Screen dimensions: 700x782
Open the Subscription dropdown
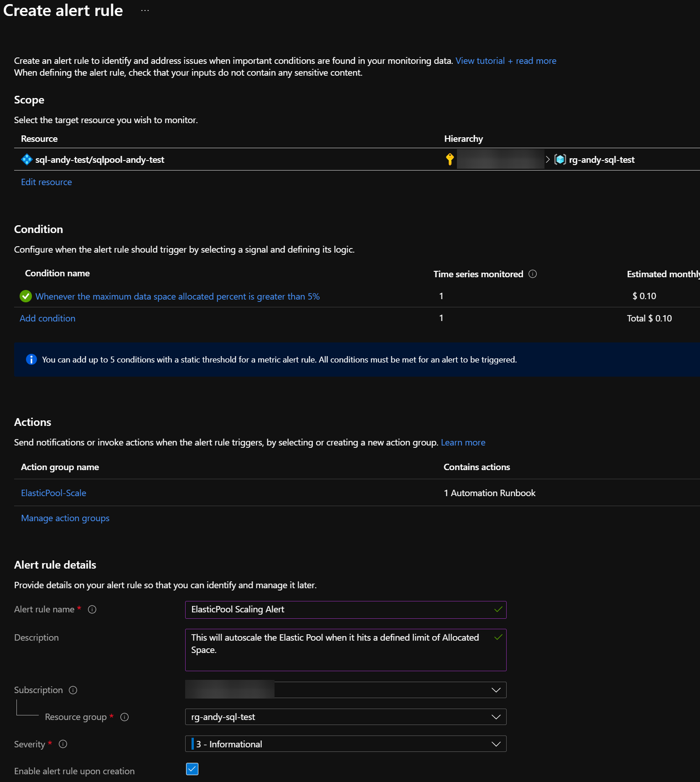click(x=346, y=690)
